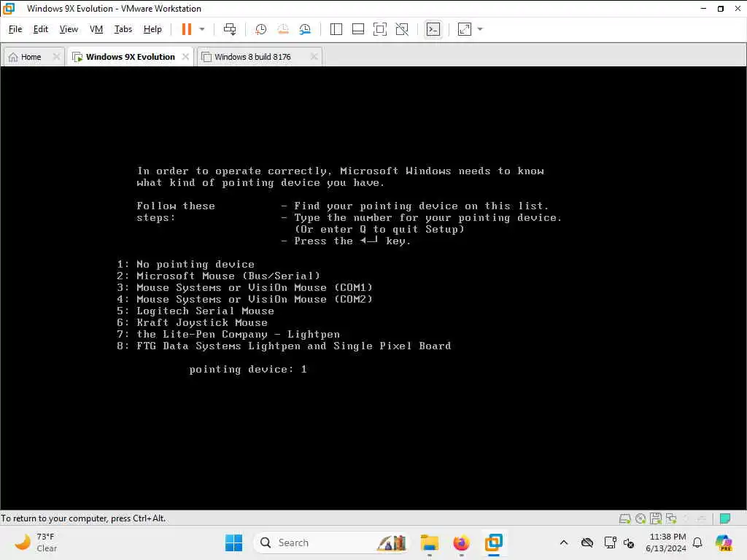Open network status tray icon
This screenshot has height=560, width=747.
tap(610, 542)
